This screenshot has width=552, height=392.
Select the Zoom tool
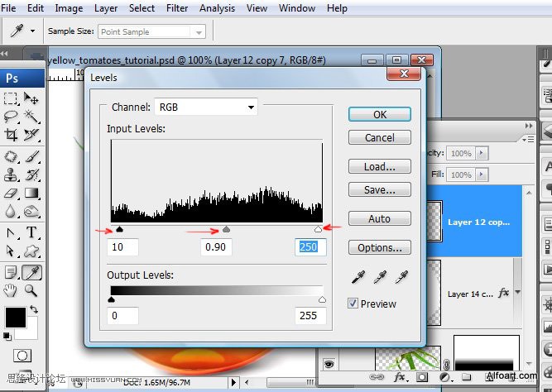coord(31,291)
